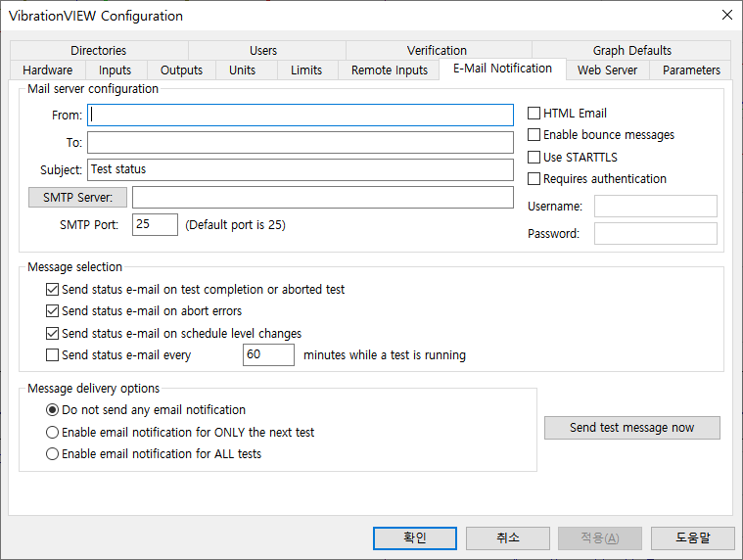Click the Password input field
The width and height of the screenshot is (743, 560).
[655, 234]
